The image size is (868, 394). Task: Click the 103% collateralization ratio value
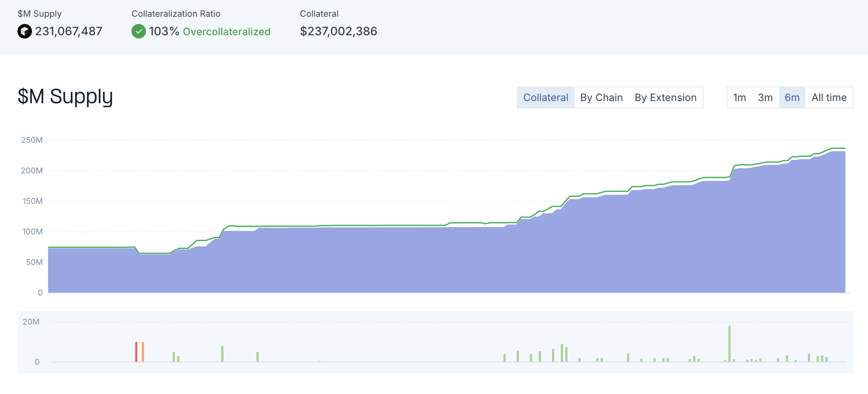164,31
